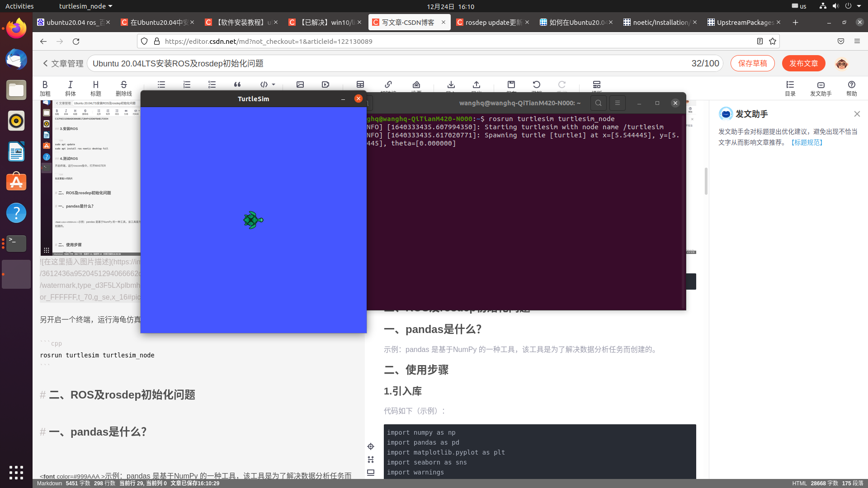Click the preview pane scrollbar
The height and width of the screenshot is (488, 868).
tap(706, 181)
